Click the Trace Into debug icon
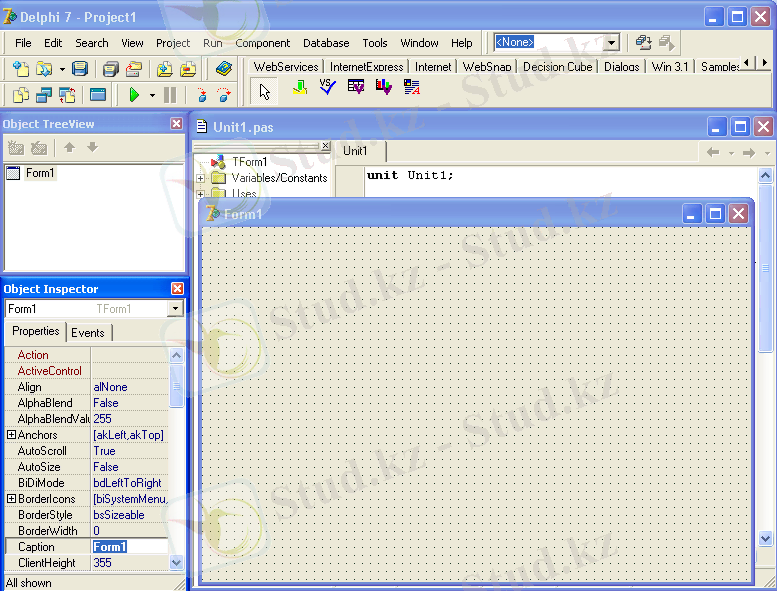The width and height of the screenshot is (777, 591). [202, 94]
